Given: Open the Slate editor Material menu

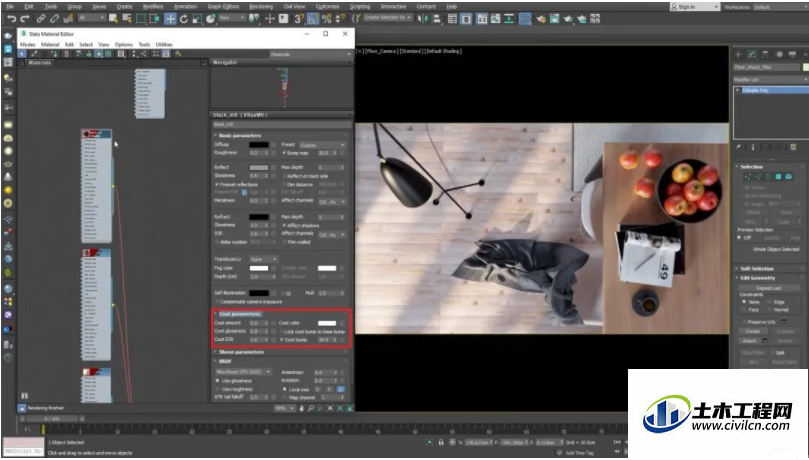Looking at the screenshot, I should 50,44.
